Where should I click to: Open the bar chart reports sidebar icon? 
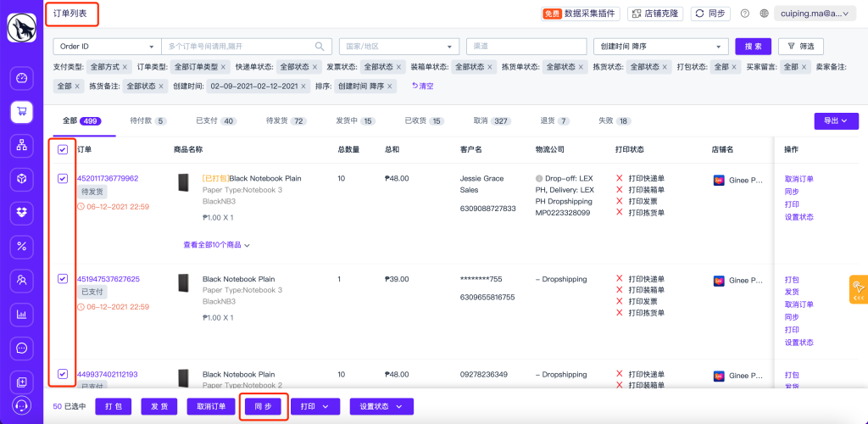coord(21,315)
